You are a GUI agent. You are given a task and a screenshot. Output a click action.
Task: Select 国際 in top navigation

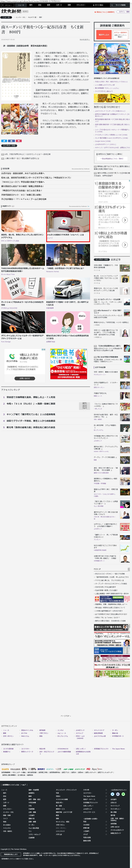69,5
